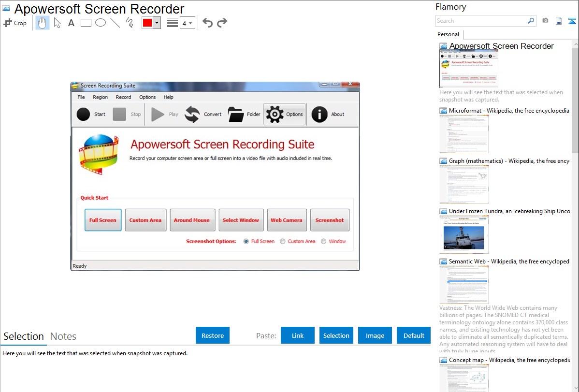The image size is (579, 392).
Task: Open the line width dropdown showing 4
Action: (187, 23)
